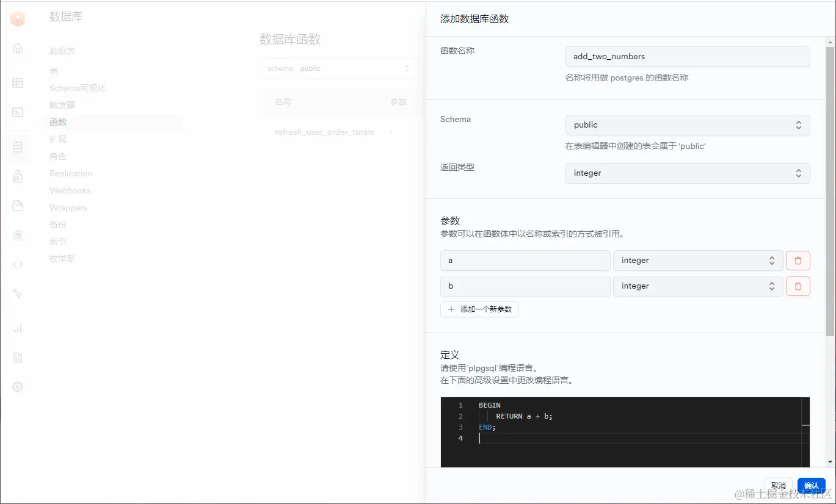
Task: Open the 返回类型 integer dropdown
Action: click(x=688, y=173)
